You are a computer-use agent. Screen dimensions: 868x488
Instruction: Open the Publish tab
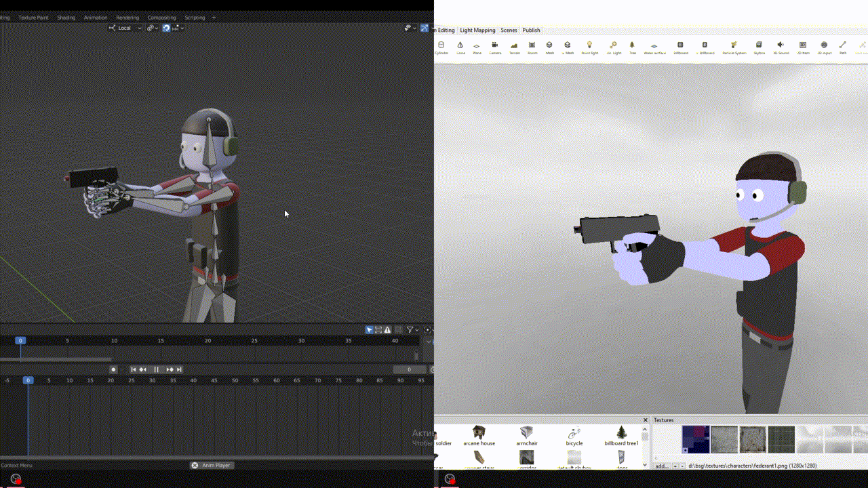531,30
